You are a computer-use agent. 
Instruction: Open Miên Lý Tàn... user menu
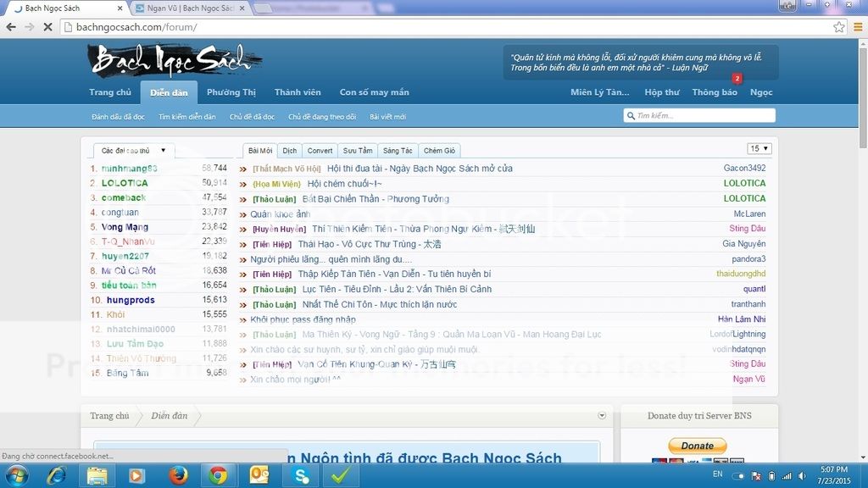(x=599, y=92)
